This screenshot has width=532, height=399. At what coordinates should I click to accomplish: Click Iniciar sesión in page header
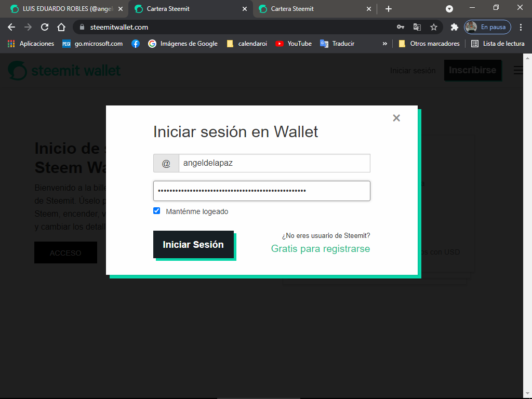(x=413, y=71)
